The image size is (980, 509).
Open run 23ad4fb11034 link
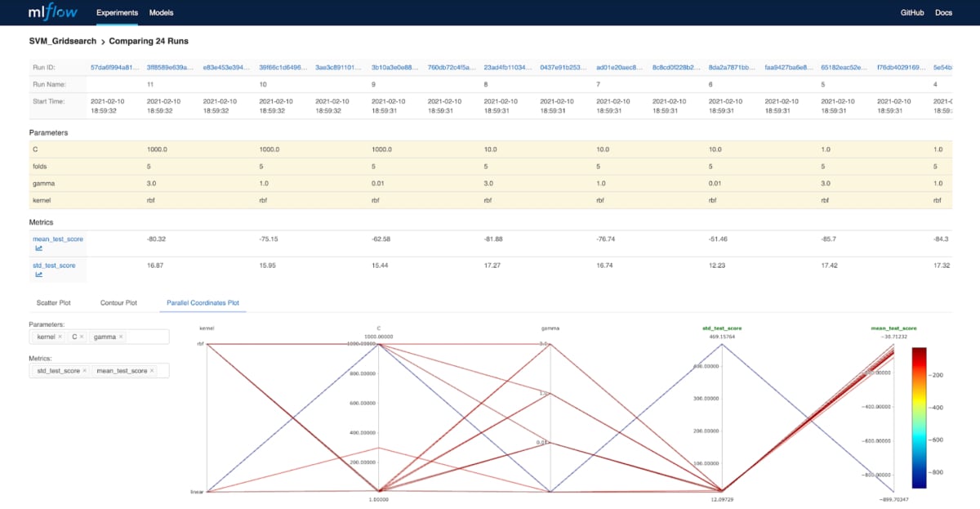point(509,68)
